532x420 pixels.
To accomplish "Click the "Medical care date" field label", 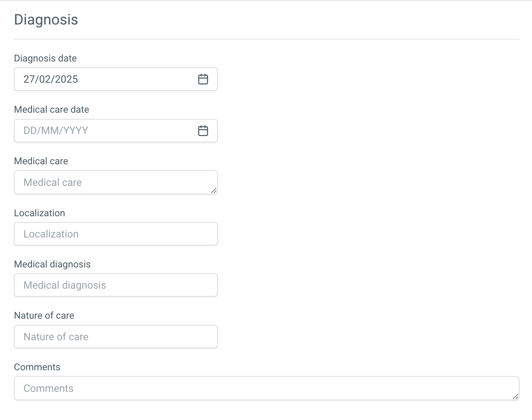I will (52, 109).
